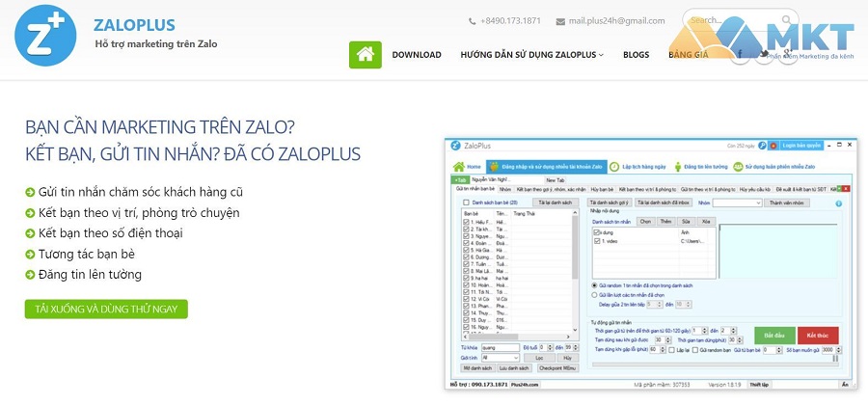868x405 pixels.
Task: Switch to Gửi tin nhắn bạn bè tab
Action: click(475, 189)
